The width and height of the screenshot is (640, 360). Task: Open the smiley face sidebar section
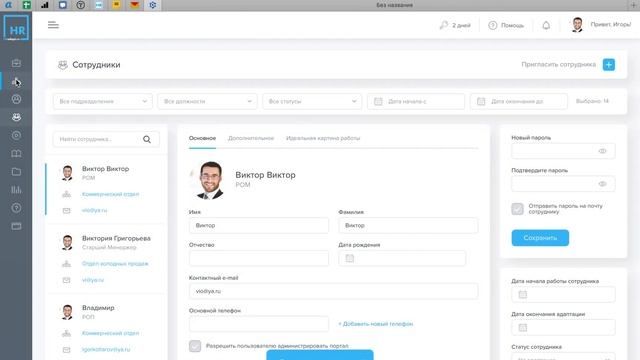click(16, 99)
